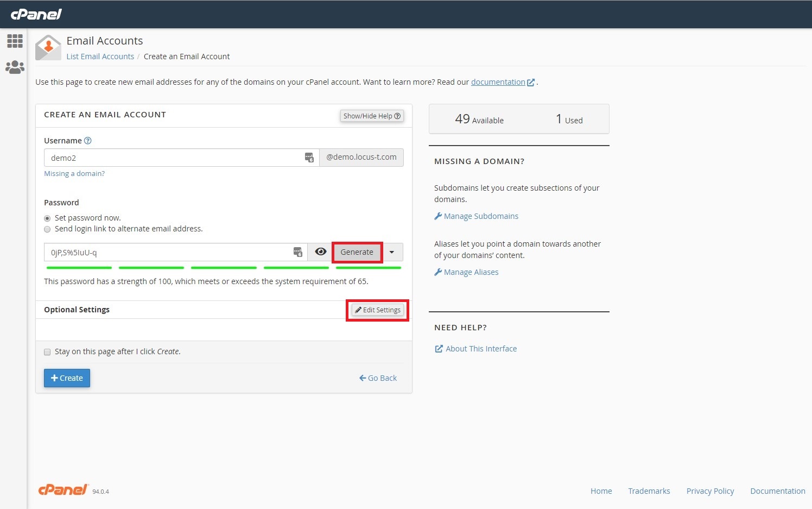Click the version number 94.0.4
812x509 pixels.
point(100,492)
